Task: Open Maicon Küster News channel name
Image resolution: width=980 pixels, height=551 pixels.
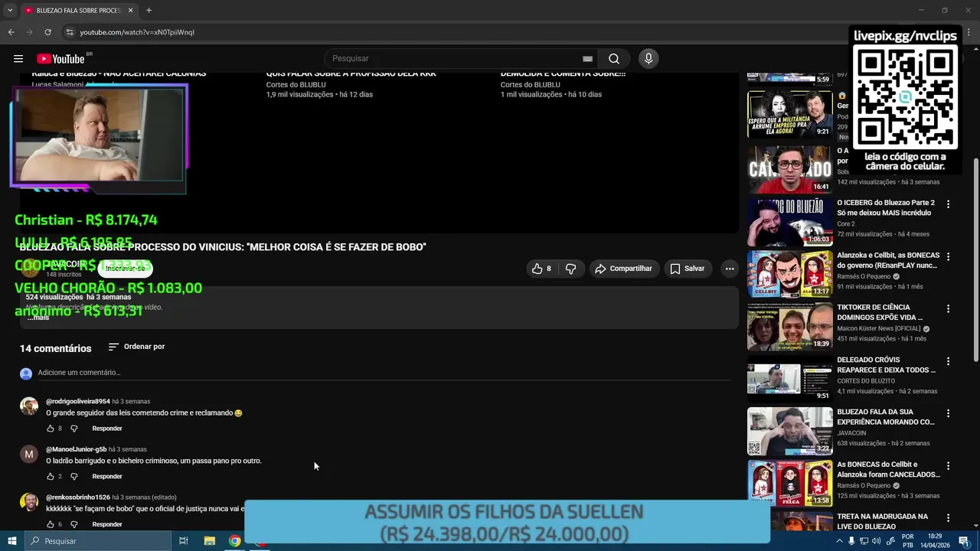Action: tap(879, 328)
